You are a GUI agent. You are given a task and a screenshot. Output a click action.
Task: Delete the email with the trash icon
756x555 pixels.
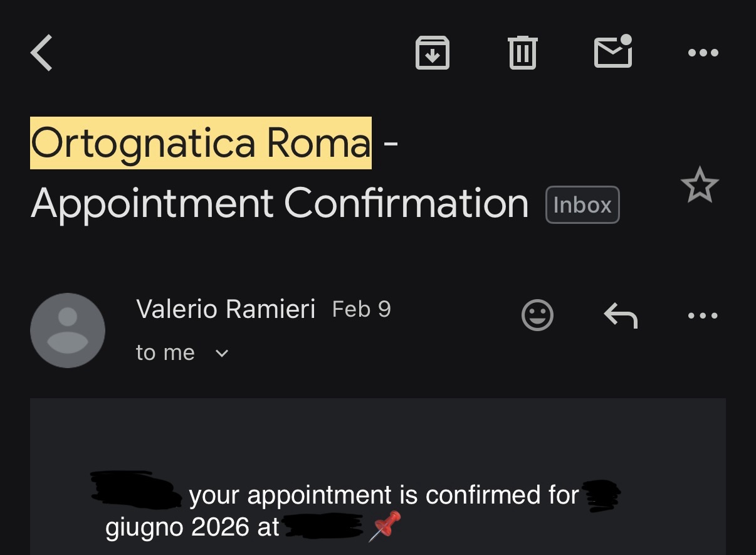point(522,53)
